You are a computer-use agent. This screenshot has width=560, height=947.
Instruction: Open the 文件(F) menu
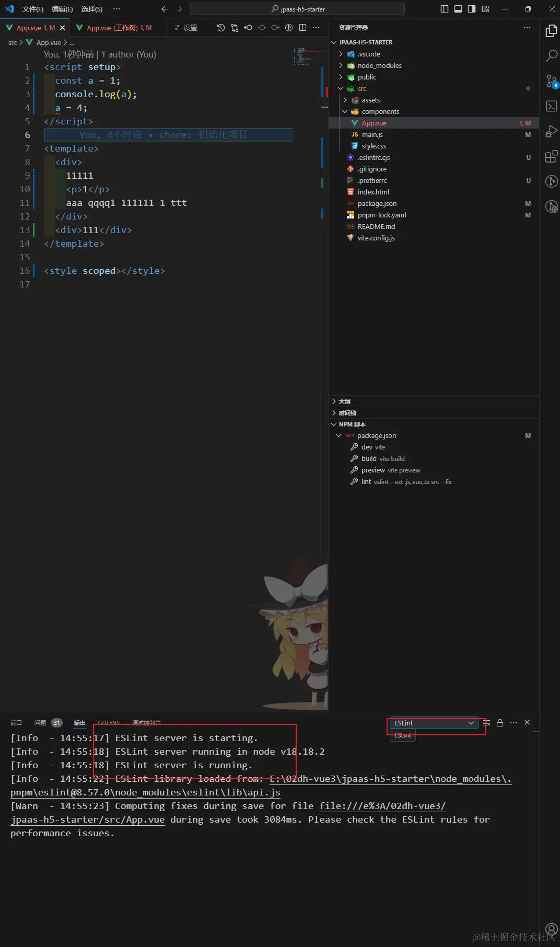click(33, 9)
